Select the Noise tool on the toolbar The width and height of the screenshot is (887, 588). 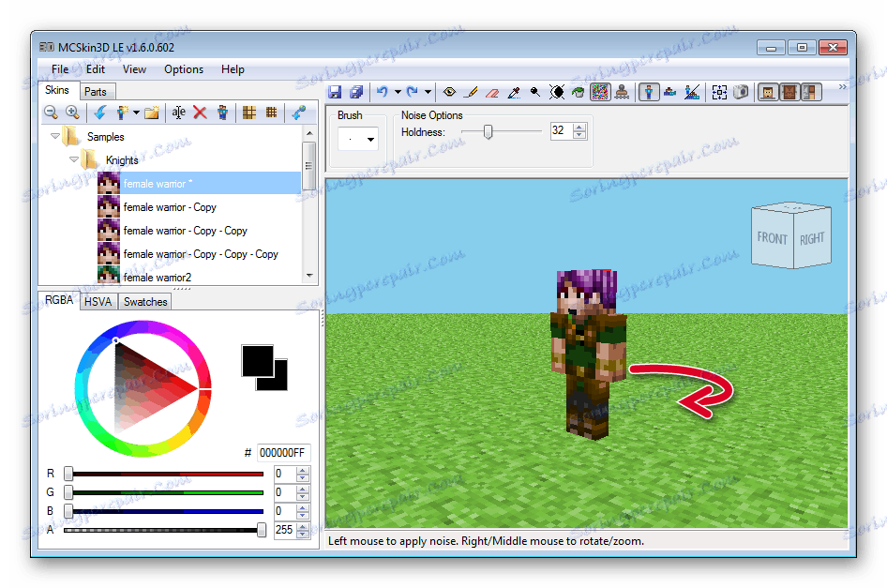click(x=600, y=91)
